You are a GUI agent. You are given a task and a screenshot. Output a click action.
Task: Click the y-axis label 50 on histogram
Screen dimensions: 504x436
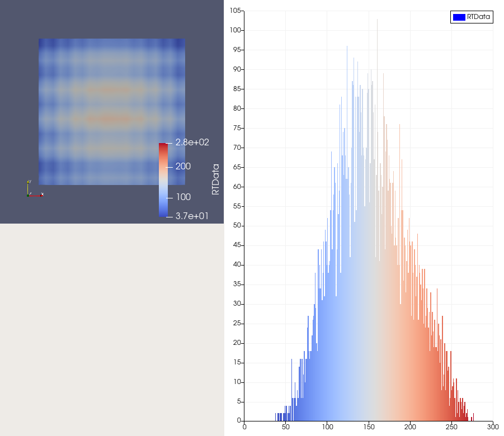click(x=237, y=226)
